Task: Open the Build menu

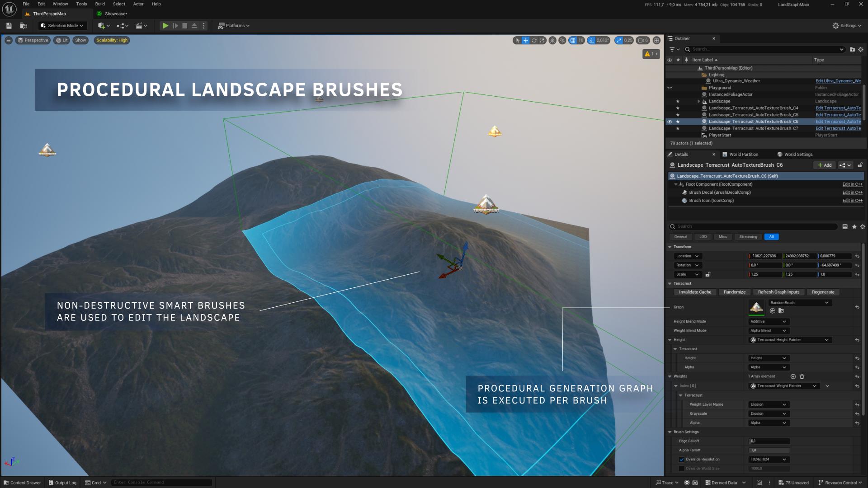Action: pyautogui.click(x=100, y=4)
